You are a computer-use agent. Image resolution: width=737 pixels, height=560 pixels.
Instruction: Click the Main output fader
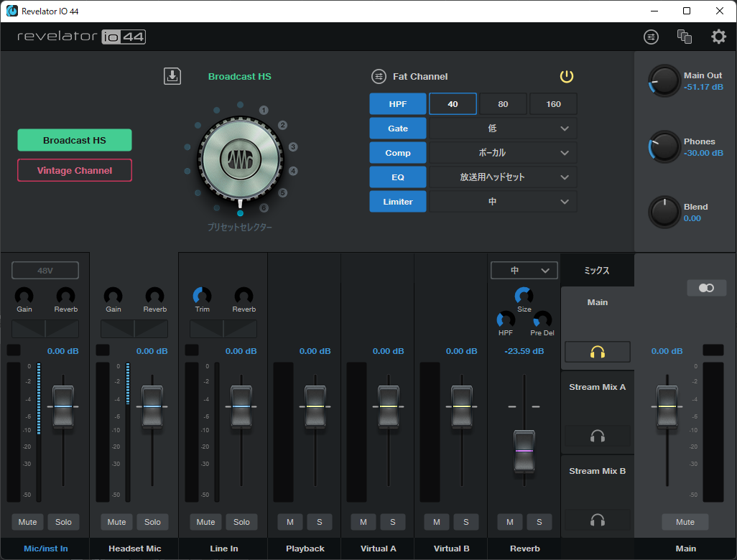coord(667,406)
